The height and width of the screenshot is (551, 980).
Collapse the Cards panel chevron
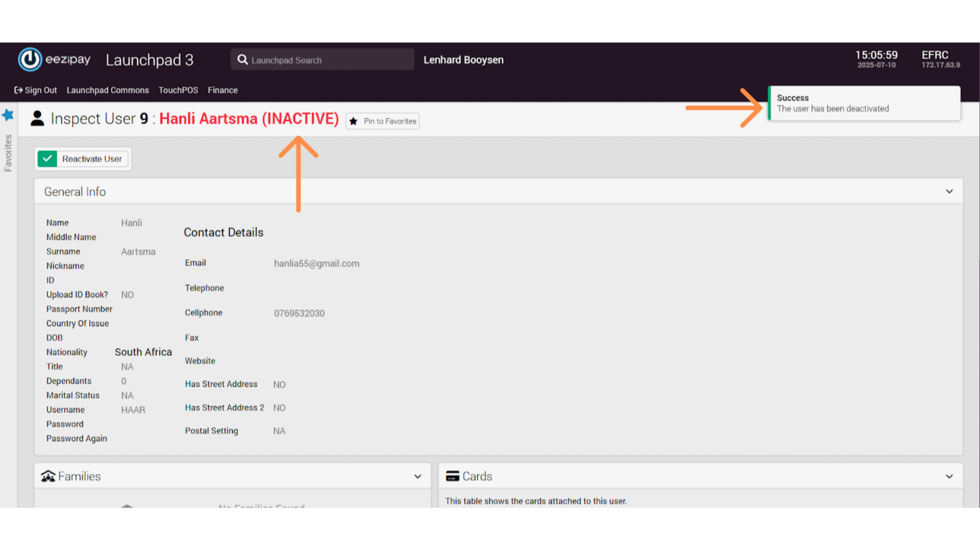pos(949,477)
